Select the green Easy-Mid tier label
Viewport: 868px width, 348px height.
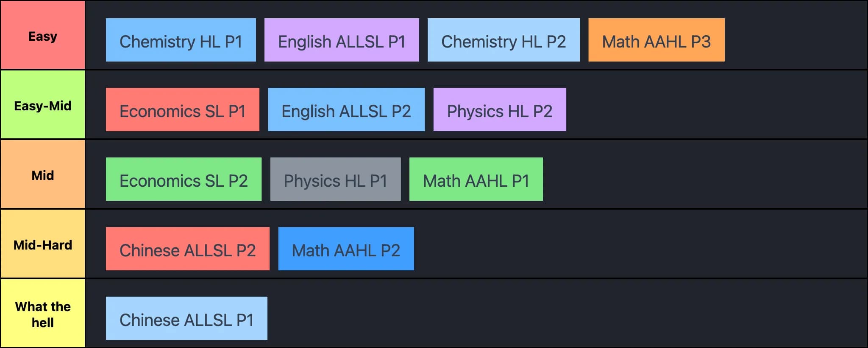tap(42, 104)
